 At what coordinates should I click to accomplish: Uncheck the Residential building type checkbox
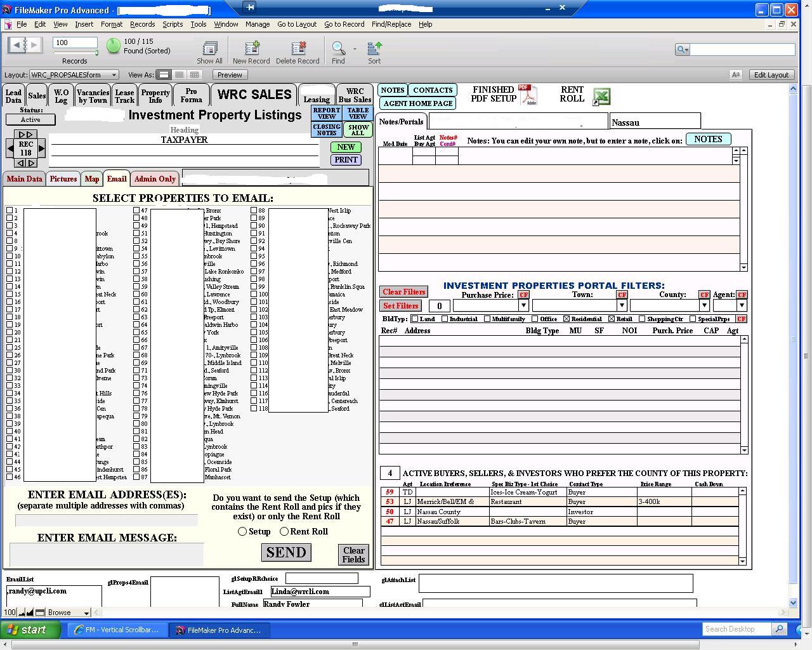(x=566, y=319)
